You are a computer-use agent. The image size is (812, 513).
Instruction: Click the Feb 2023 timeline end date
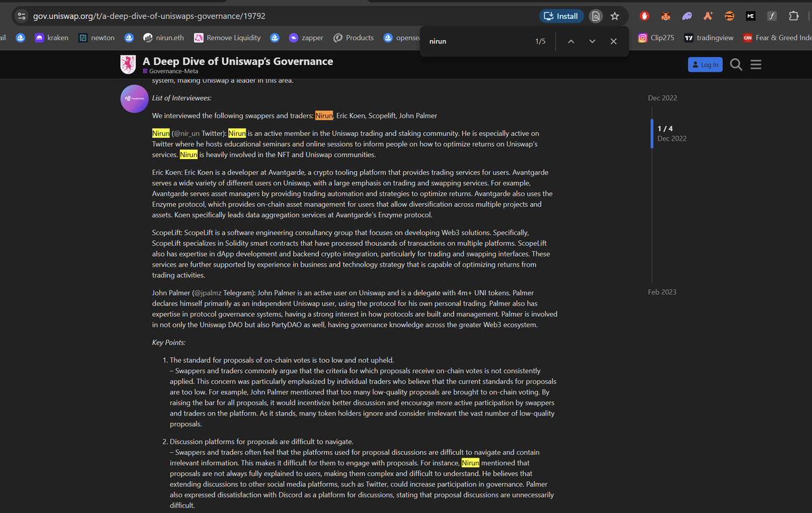[x=662, y=292]
